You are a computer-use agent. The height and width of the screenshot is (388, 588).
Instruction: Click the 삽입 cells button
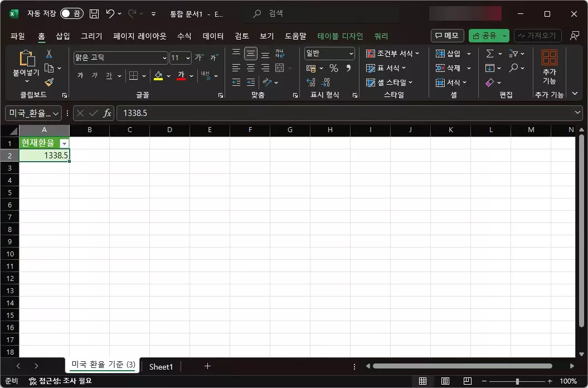448,54
